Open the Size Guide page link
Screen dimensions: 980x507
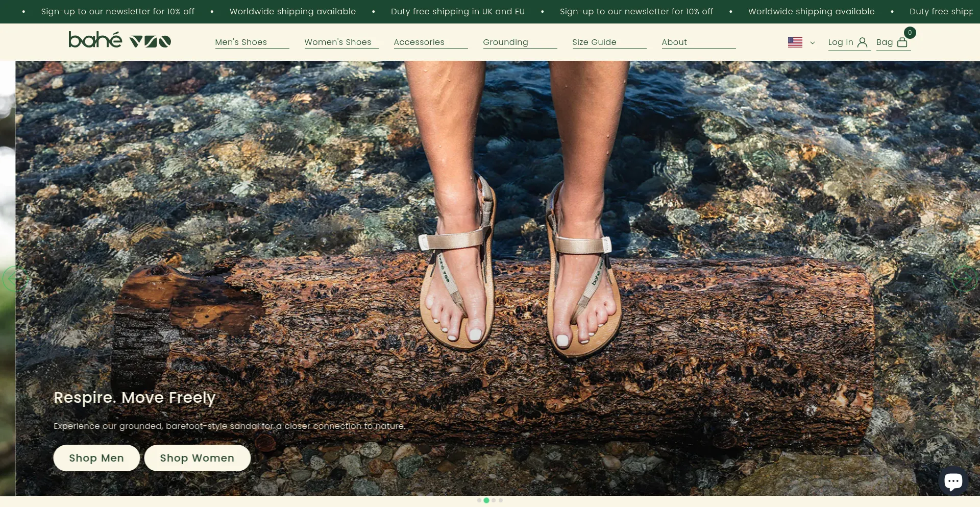(x=594, y=42)
